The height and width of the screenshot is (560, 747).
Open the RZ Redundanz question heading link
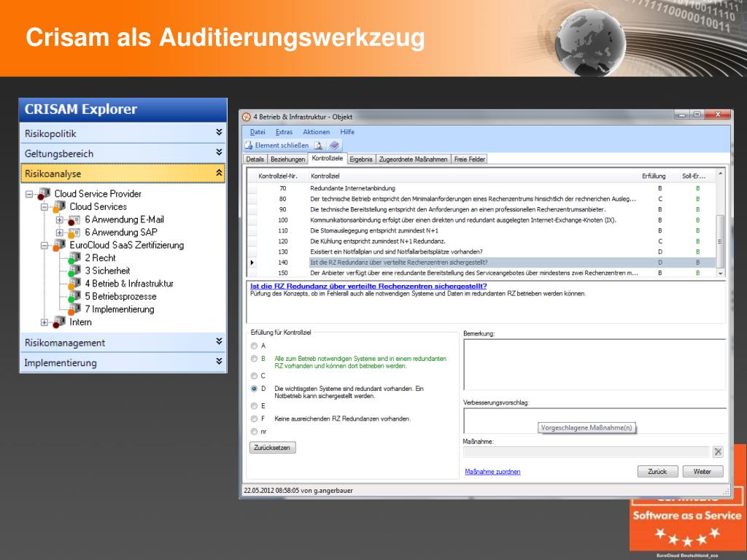click(x=368, y=286)
